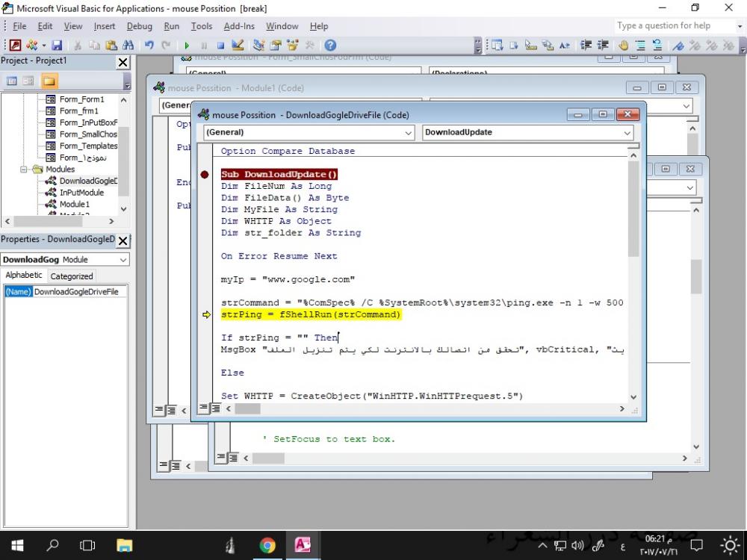
Task: Run the macro with the green play icon
Action: click(x=187, y=46)
